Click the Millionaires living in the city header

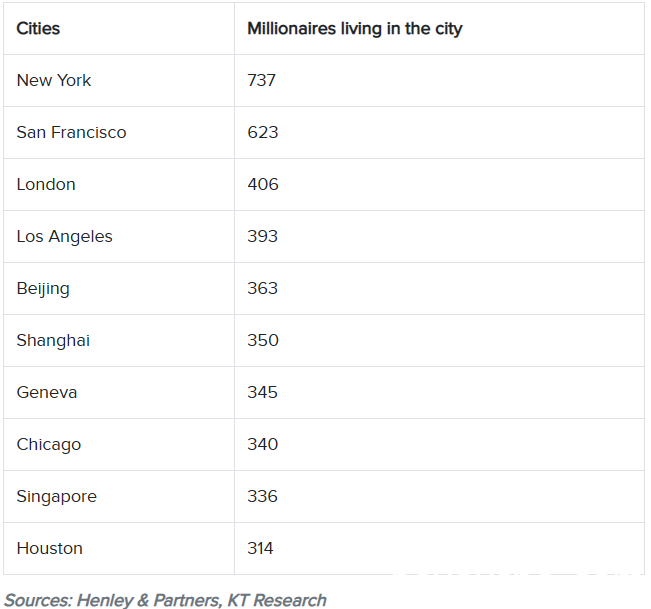[x=439, y=29]
